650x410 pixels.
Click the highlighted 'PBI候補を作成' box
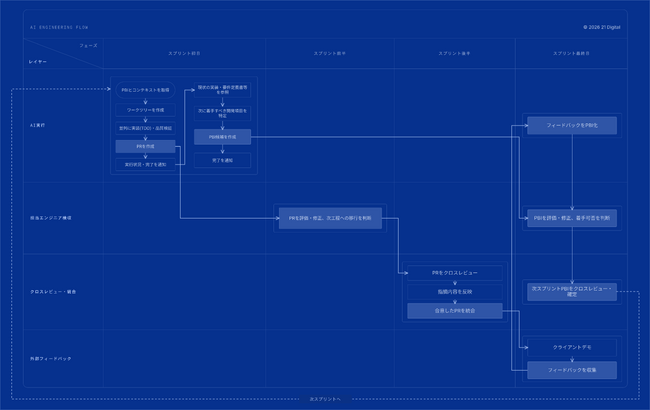[222, 137]
